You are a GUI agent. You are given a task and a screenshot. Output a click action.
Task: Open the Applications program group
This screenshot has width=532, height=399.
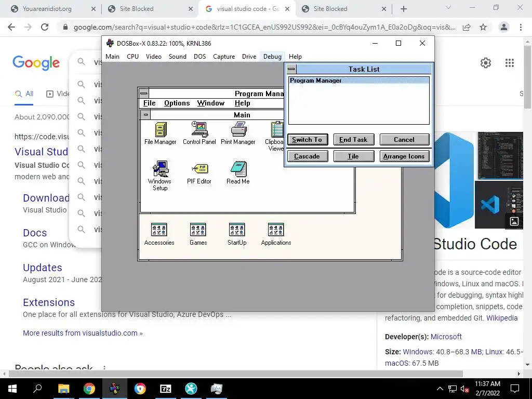click(276, 234)
